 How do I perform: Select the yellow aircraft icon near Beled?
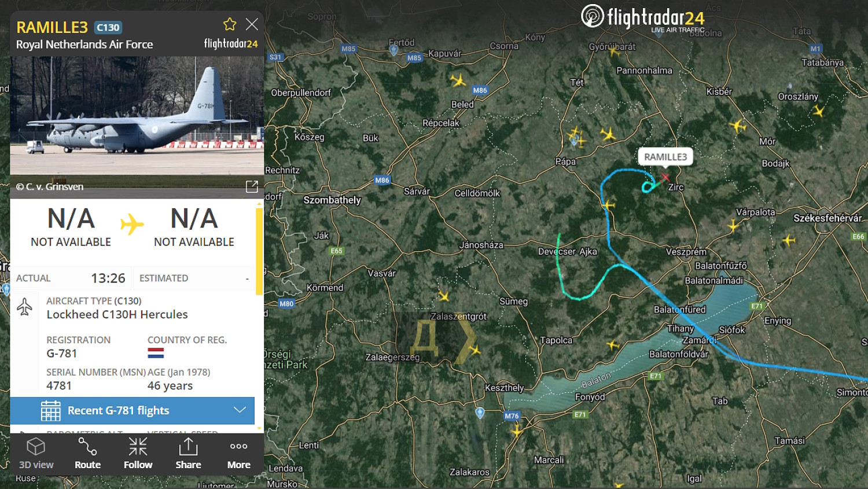click(x=458, y=80)
